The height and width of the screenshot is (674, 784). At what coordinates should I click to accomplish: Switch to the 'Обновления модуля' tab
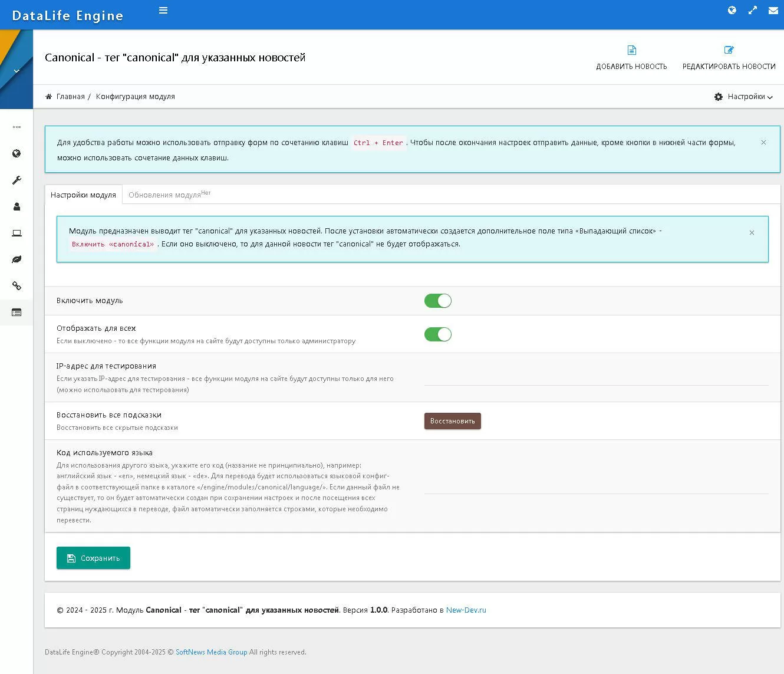169,195
